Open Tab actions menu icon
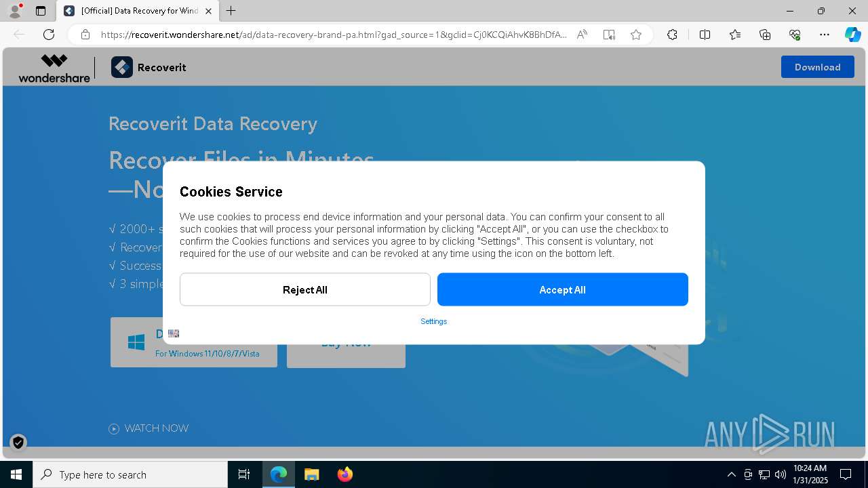The height and width of the screenshot is (488, 868). [x=41, y=11]
